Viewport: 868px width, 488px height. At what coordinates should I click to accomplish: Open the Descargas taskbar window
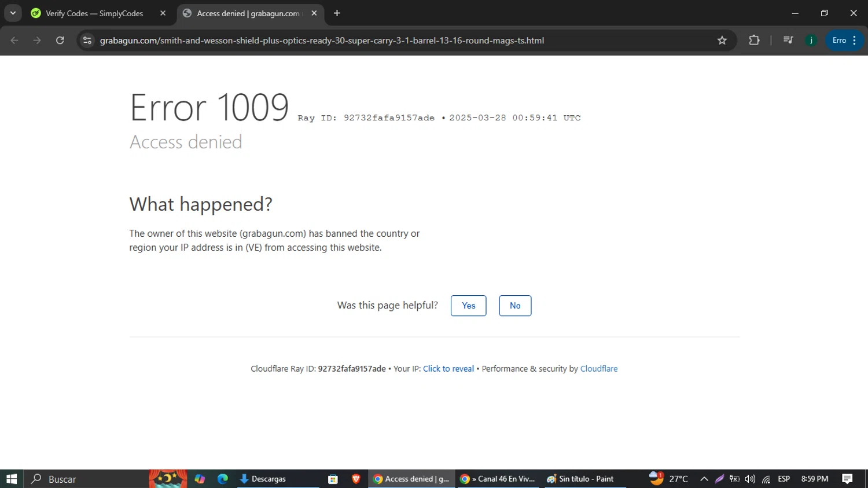(278, 479)
